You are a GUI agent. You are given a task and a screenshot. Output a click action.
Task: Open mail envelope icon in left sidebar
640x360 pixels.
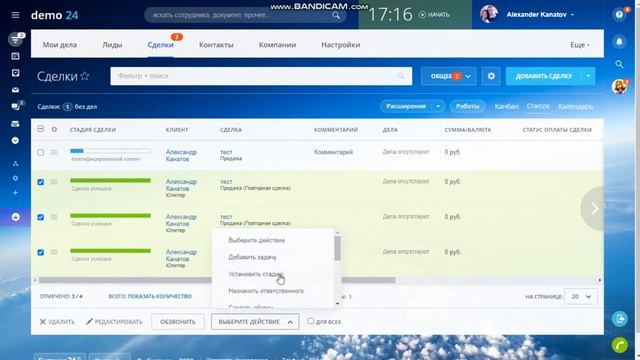click(16, 90)
